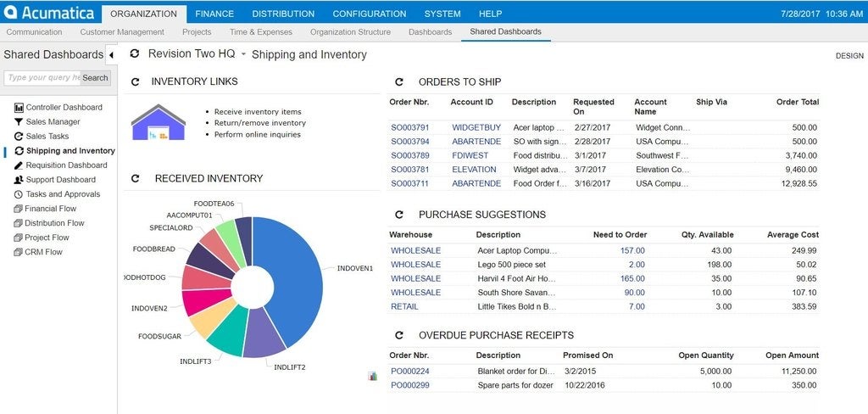Click the CRM Flow icon
This screenshot has height=414, width=868.
(19, 252)
